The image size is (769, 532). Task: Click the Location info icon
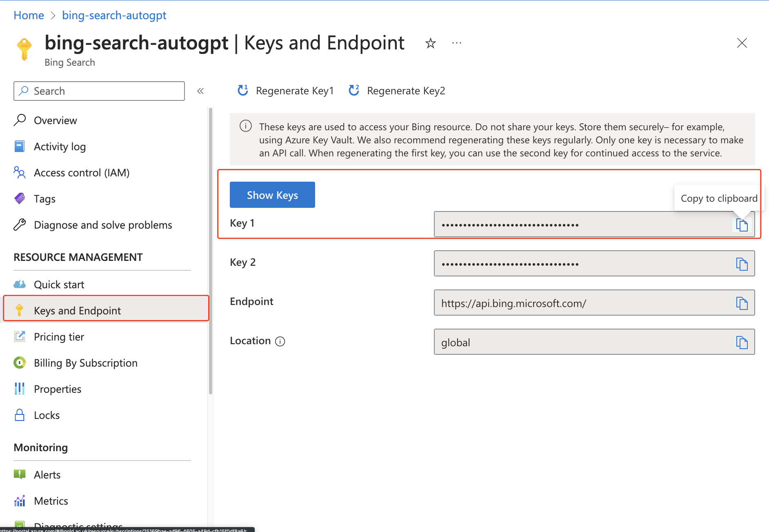click(280, 341)
